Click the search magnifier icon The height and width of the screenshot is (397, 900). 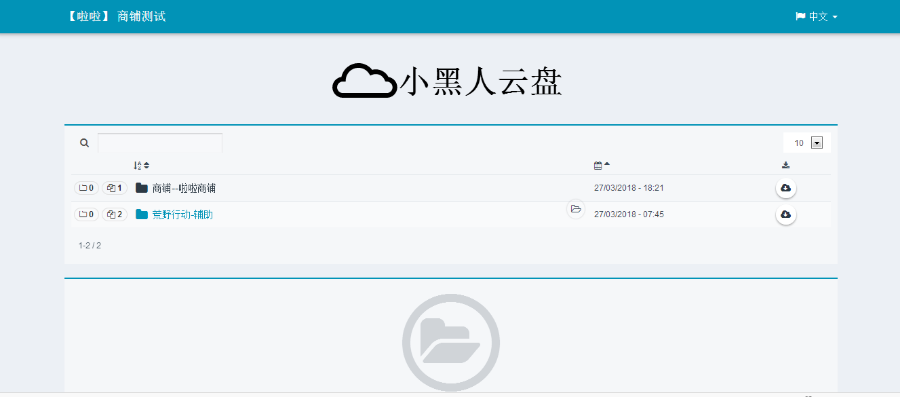[x=84, y=143]
